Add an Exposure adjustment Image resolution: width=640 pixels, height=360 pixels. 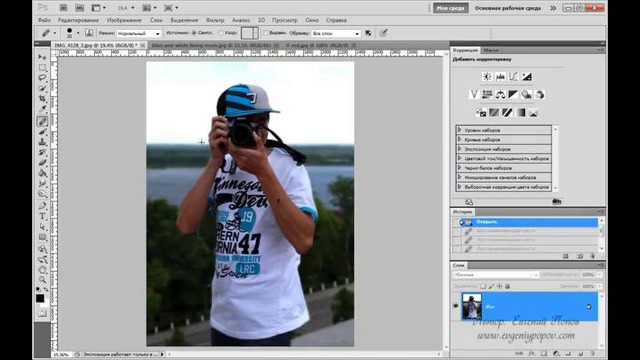[527, 76]
